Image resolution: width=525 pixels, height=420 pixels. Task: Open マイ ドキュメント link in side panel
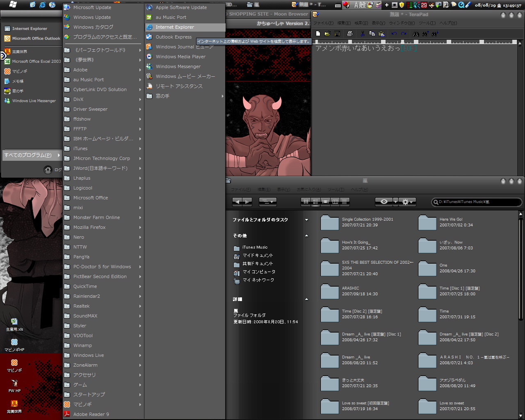click(253, 256)
